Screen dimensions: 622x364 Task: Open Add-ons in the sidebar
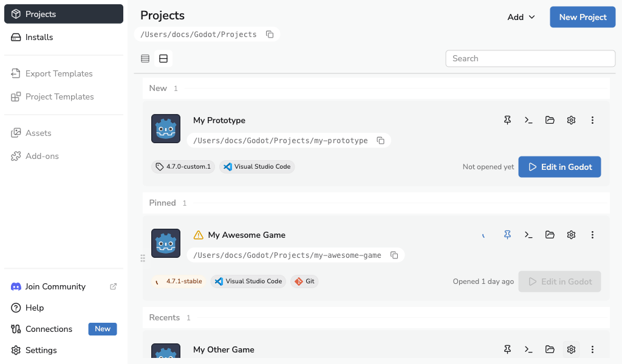click(x=63, y=156)
